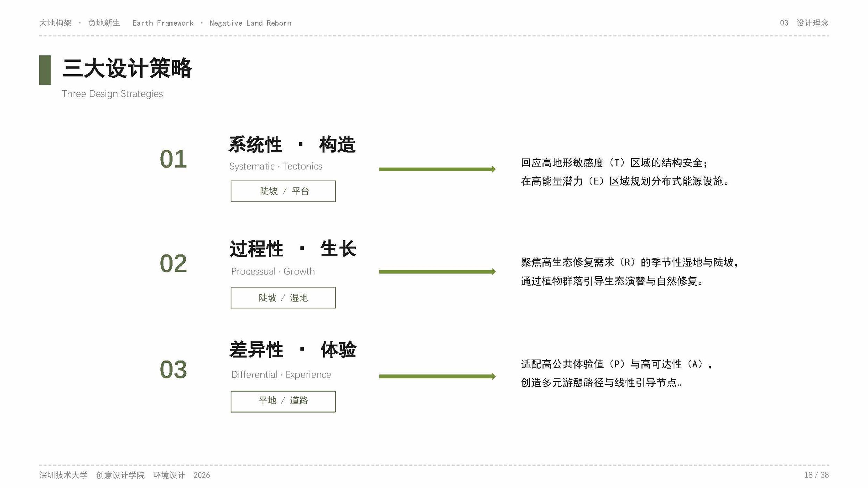
Task: Click heading 差异性 · 体验
Action: pyautogui.click(x=293, y=350)
